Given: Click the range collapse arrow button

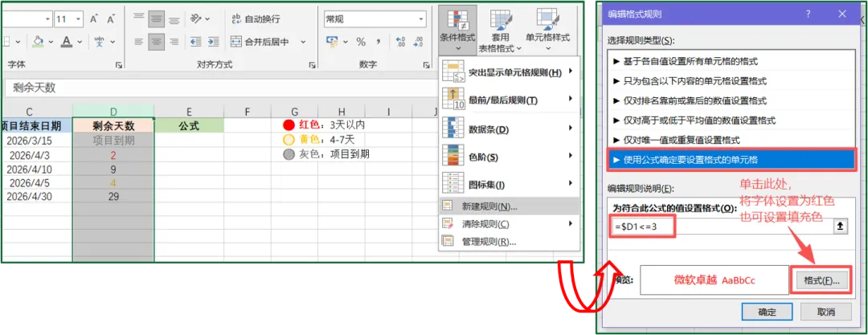Looking at the screenshot, I should pos(841,227).
